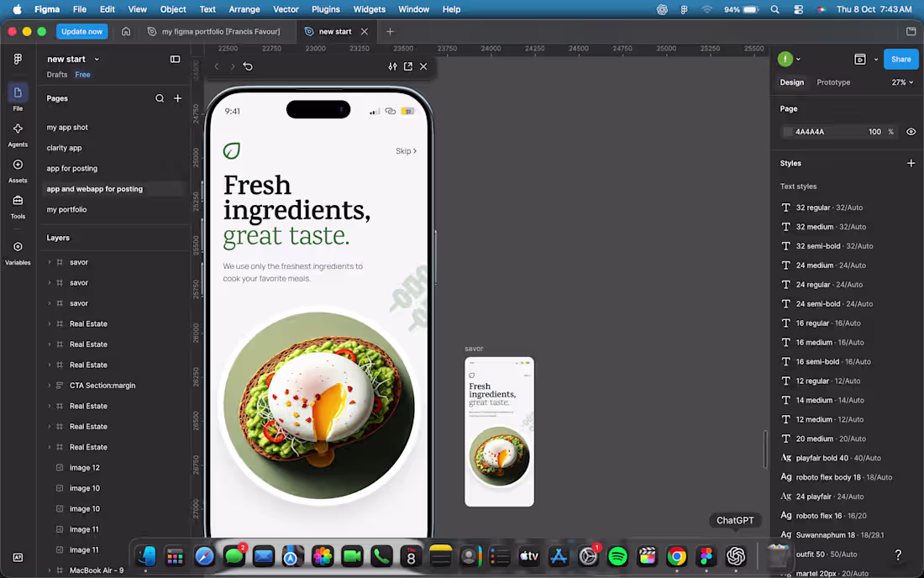
Task: Open the Figma main menu icon
Action: (18, 59)
